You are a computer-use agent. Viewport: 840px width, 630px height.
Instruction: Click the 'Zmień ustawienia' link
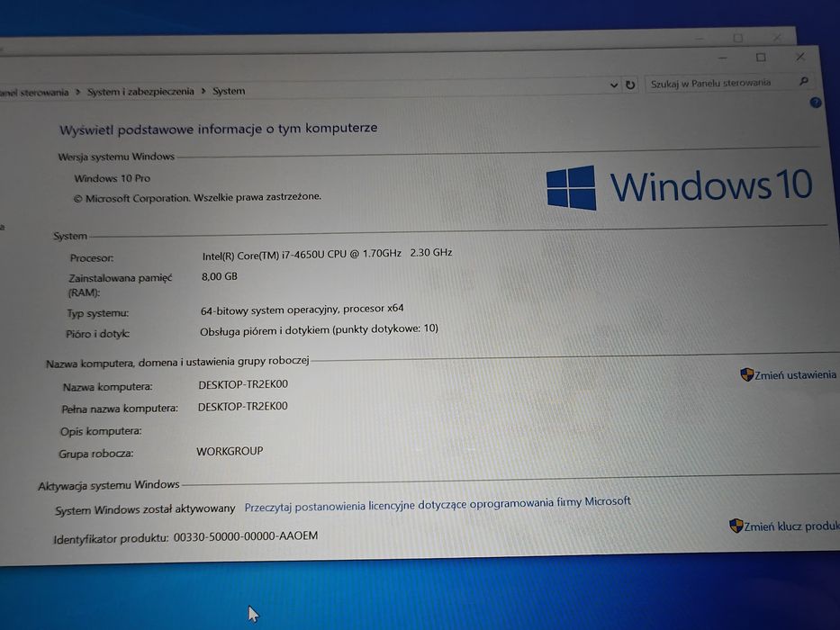(795, 375)
